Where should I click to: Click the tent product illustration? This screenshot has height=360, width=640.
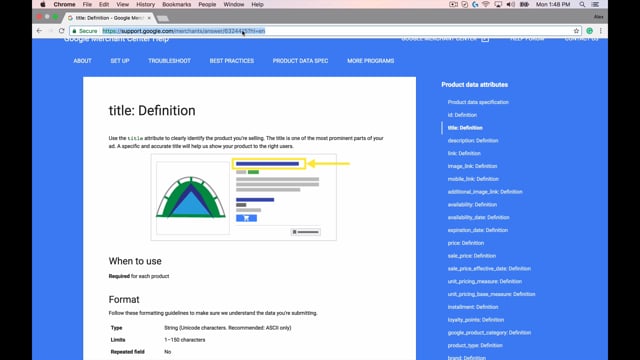point(191,197)
